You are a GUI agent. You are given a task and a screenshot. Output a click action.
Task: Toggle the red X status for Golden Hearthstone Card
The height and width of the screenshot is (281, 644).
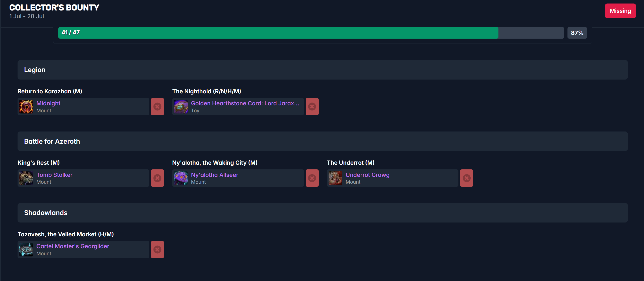pyautogui.click(x=312, y=106)
